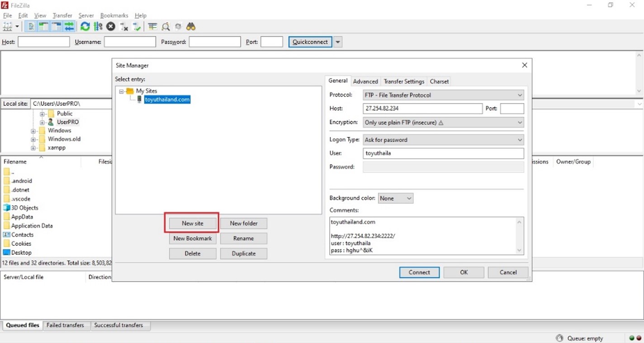The image size is (644, 343).
Task: Click the Connect button in Site Manager
Action: tap(419, 273)
